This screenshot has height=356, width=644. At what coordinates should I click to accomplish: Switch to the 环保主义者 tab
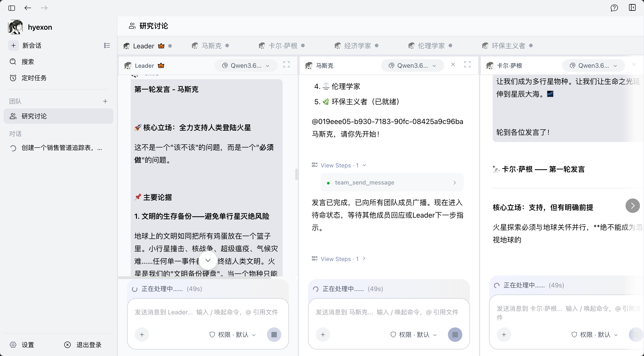[x=507, y=46]
